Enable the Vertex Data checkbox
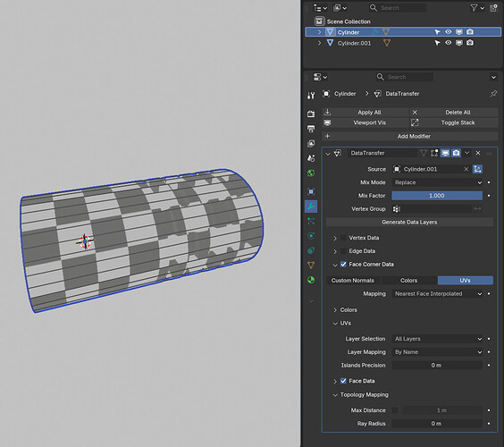This screenshot has width=504, height=447. 343,238
